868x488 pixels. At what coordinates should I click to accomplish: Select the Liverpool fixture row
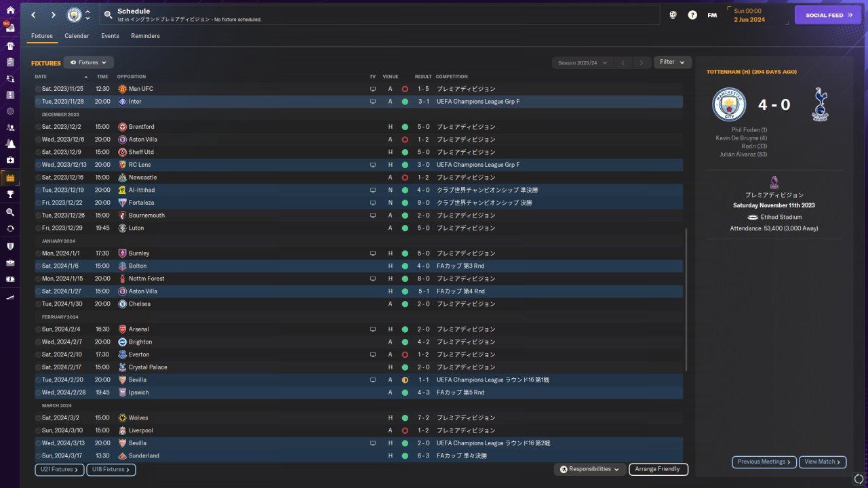tap(359, 430)
